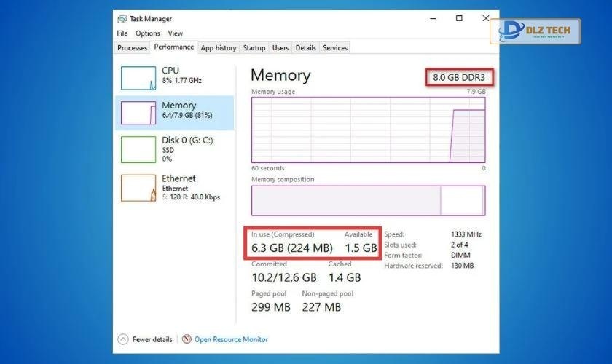Click the Memory composition bar

coord(368,200)
